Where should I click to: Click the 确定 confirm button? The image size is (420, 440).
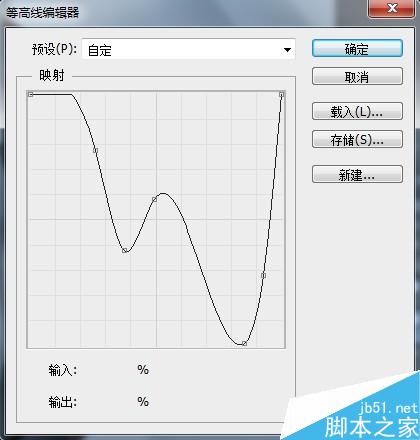click(357, 49)
